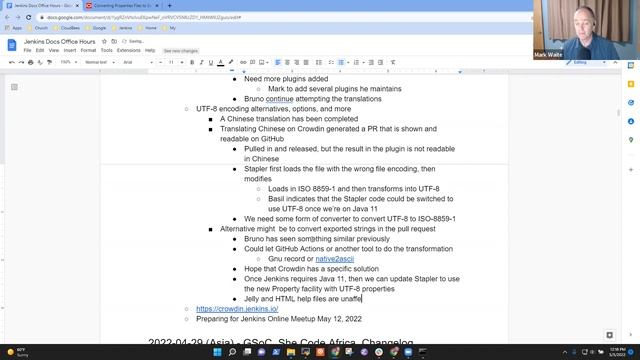Open the zoom level dropdown
The height and width of the screenshot is (360, 640).
pos(69,62)
